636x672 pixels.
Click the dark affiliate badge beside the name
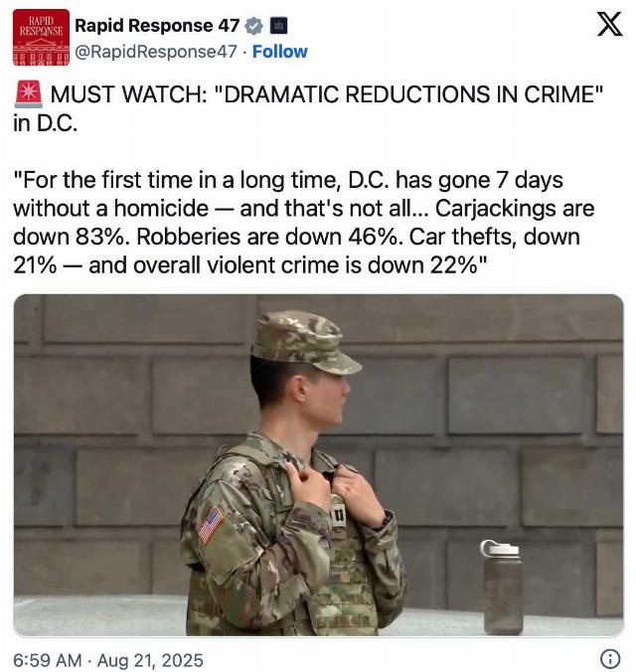(x=278, y=26)
